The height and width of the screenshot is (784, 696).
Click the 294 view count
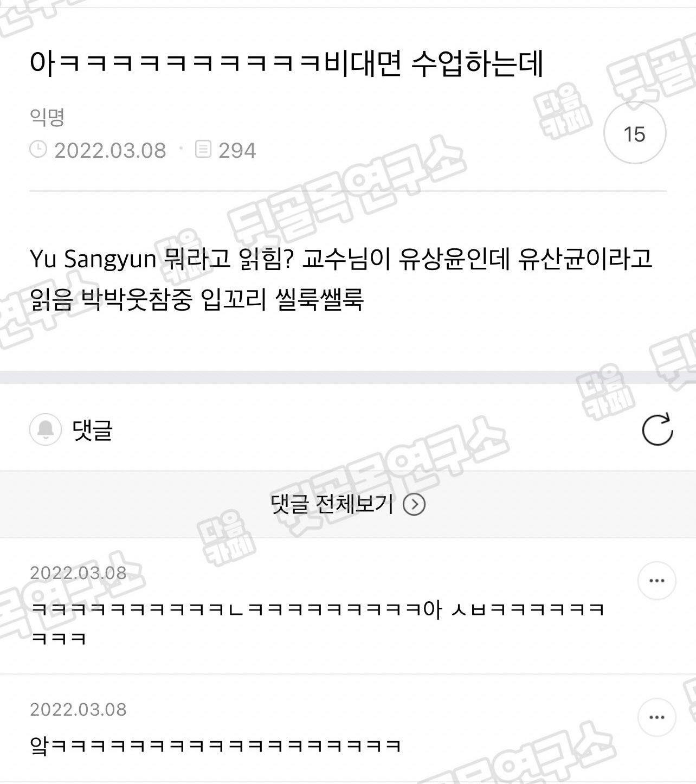click(237, 150)
